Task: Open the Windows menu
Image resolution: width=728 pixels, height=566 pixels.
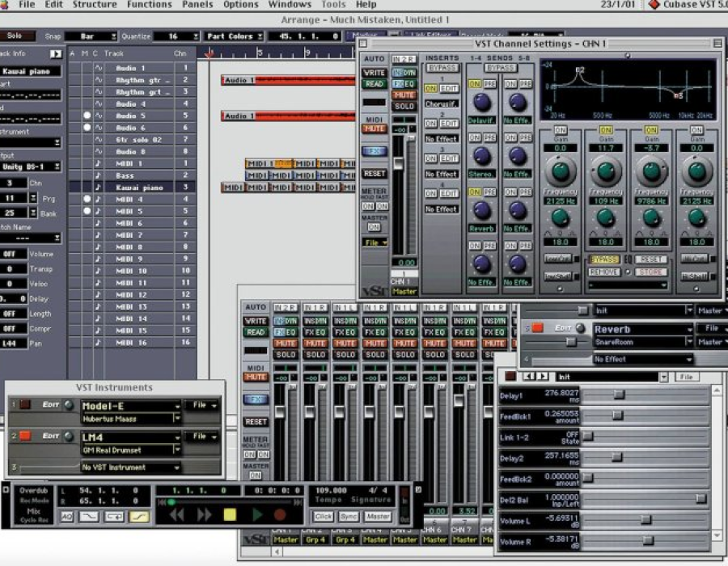Action: 290,5
